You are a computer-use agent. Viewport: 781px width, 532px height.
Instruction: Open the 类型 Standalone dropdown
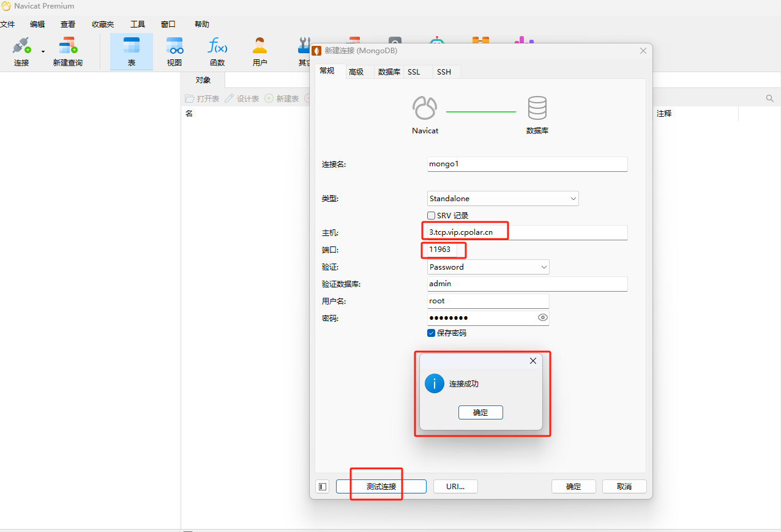(x=503, y=198)
